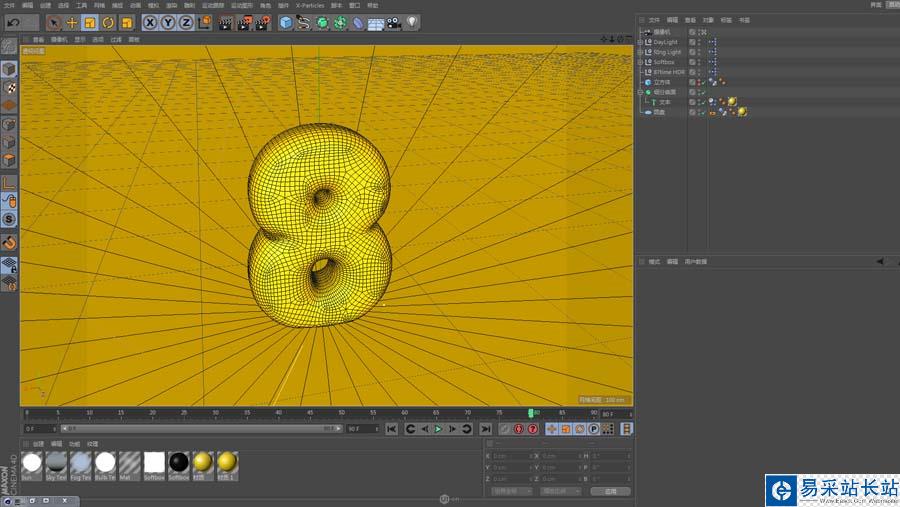900x507 pixels.
Task: Select the Move tool
Action: 72,22
